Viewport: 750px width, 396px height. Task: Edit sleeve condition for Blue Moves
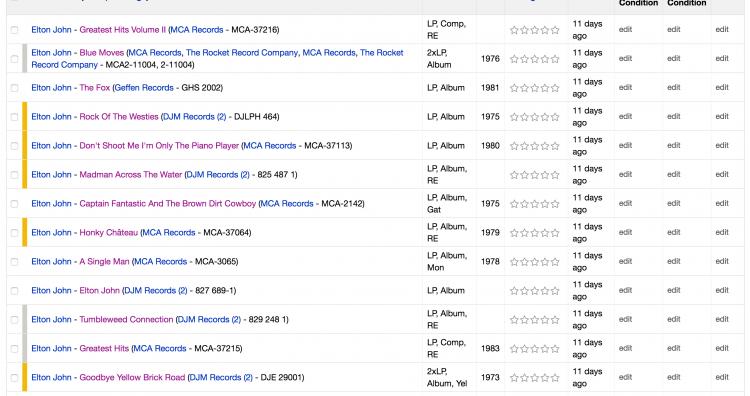pyautogui.click(x=673, y=58)
